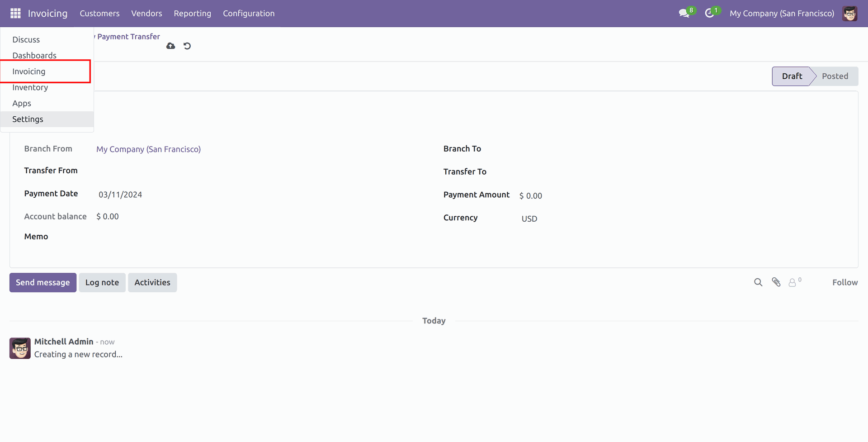This screenshot has height=442, width=868.
Task: Open the activities clock icon
Action: [x=709, y=14]
